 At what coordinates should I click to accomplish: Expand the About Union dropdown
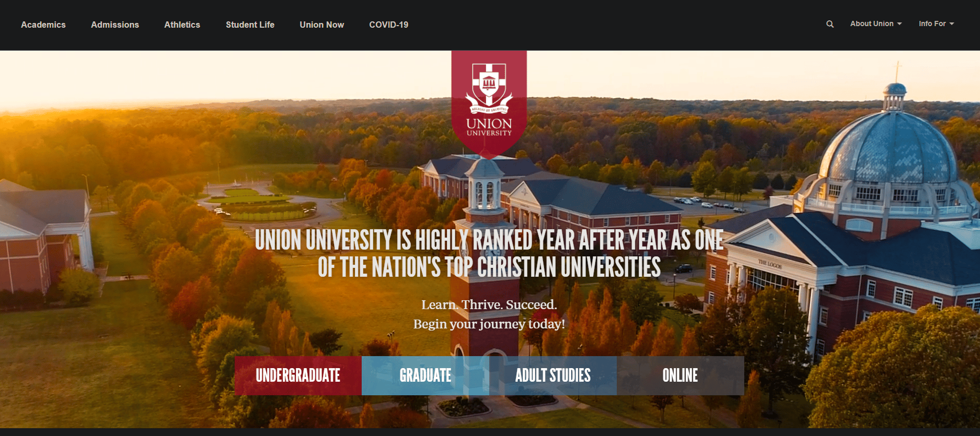coord(875,24)
